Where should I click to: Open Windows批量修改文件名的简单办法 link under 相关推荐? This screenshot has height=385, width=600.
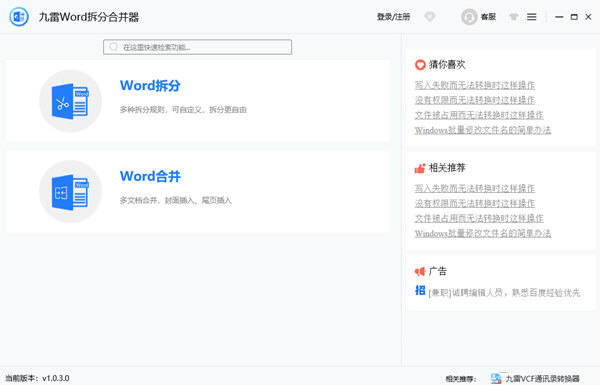[x=483, y=233]
